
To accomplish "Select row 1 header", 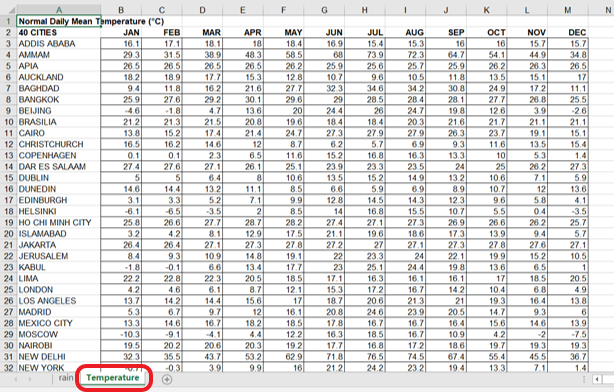I will [8, 21].
